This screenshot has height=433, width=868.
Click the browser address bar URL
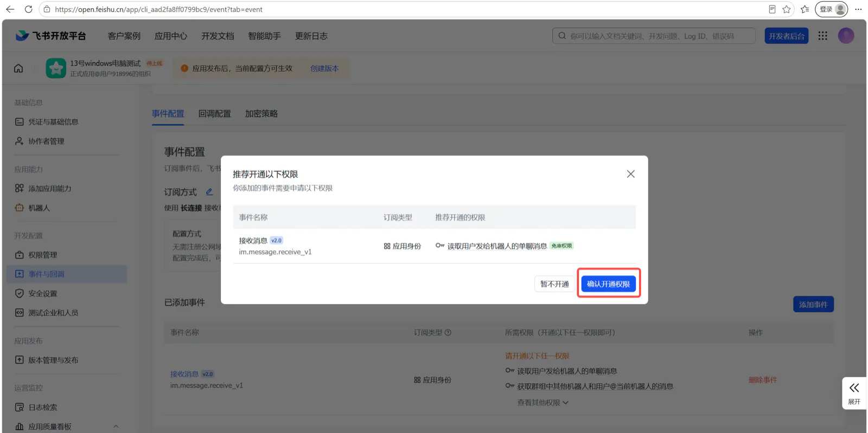pos(158,9)
